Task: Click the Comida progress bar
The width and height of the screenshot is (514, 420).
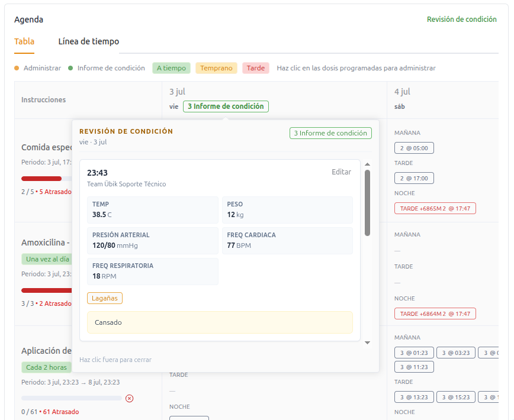Action: pyautogui.click(x=47, y=179)
